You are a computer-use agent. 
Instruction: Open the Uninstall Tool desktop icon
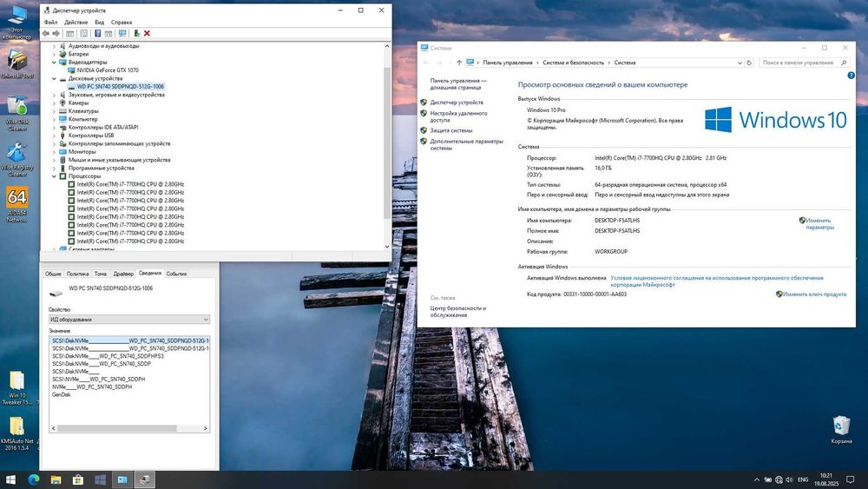click(x=16, y=63)
